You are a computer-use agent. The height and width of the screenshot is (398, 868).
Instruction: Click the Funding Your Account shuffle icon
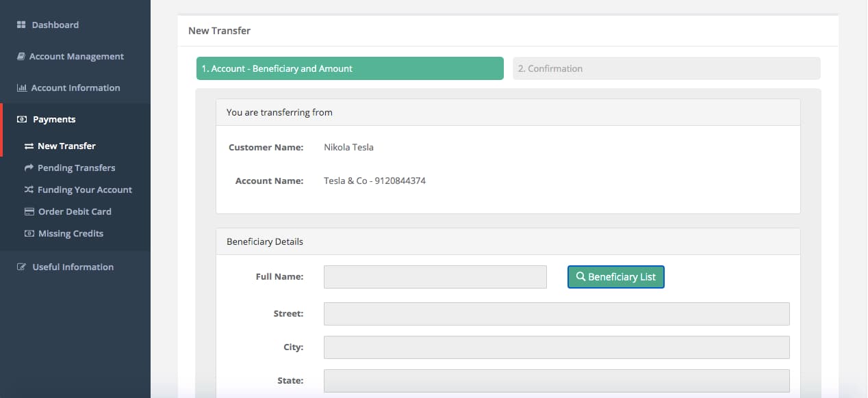pyautogui.click(x=29, y=190)
